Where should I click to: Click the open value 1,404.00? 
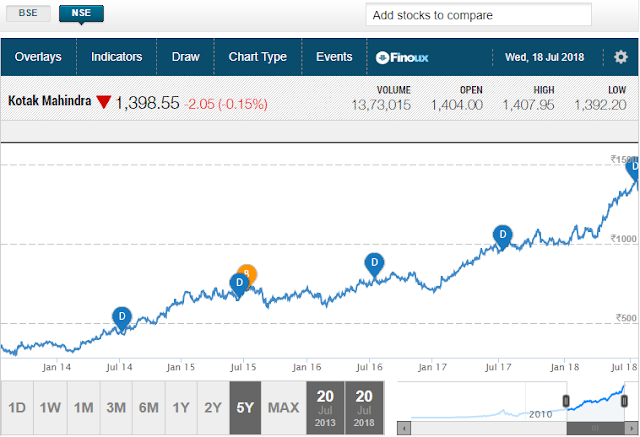pos(457,105)
